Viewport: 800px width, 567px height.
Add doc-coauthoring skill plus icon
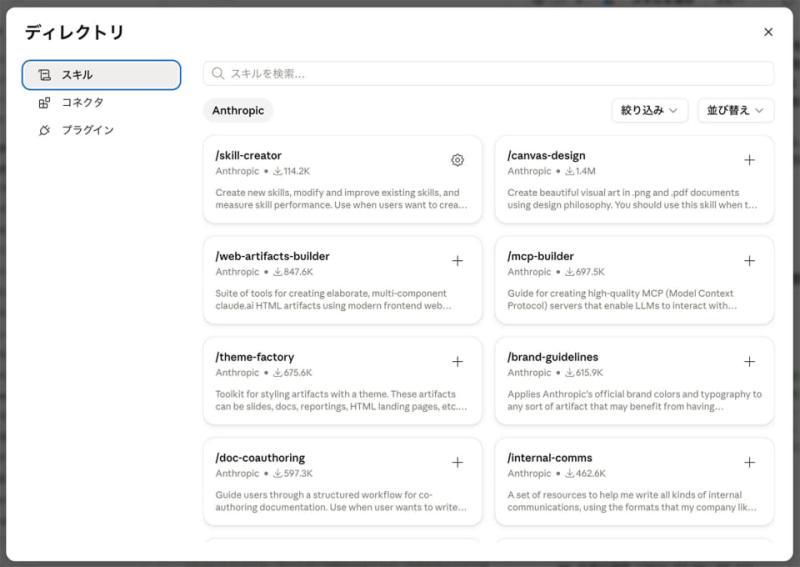point(457,462)
